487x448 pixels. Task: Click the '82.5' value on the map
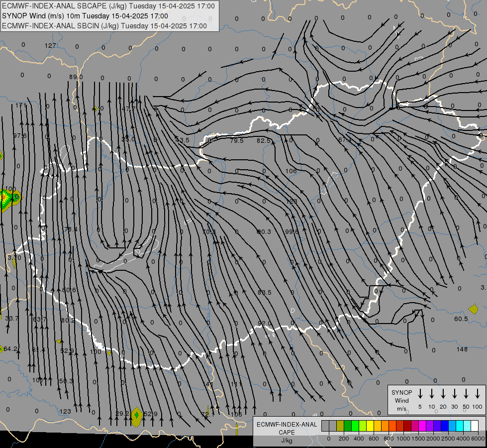point(263,140)
